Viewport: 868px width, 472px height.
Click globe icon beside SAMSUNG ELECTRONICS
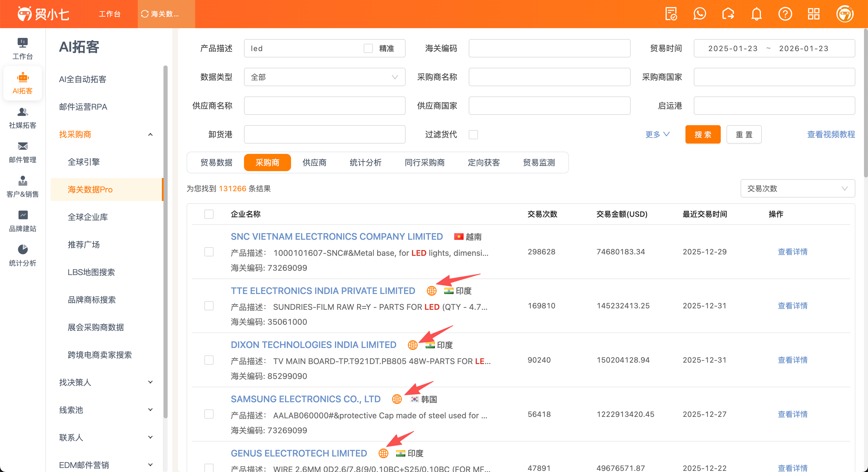[x=397, y=399]
